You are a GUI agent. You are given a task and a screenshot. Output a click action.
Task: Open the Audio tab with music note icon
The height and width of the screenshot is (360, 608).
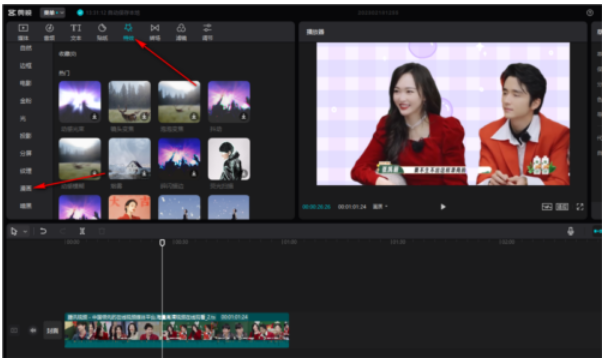[49, 31]
